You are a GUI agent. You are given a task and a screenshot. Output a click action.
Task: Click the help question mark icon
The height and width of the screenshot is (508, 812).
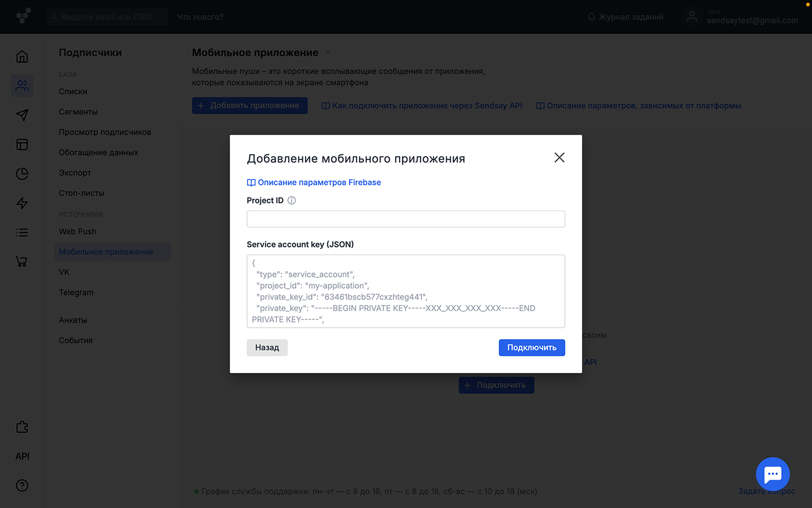pyautogui.click(x=22, y=485)
